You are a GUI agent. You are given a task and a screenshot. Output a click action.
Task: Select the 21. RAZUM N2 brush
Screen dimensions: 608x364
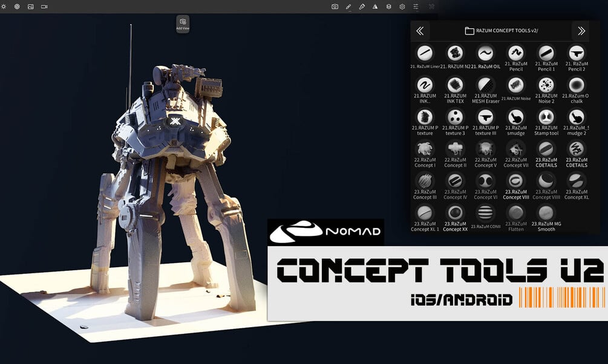pos(455,57)
